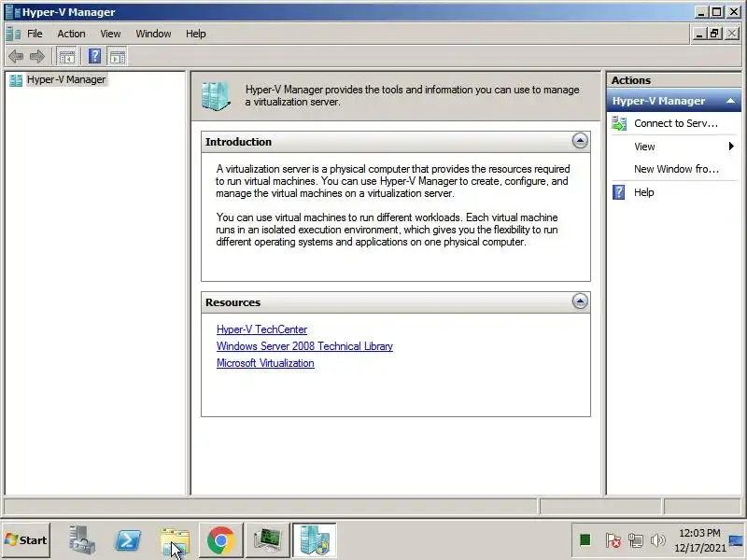Click the Actions pane title
The height and width of the screenshot is (560, 747).
tap(631, 80)
